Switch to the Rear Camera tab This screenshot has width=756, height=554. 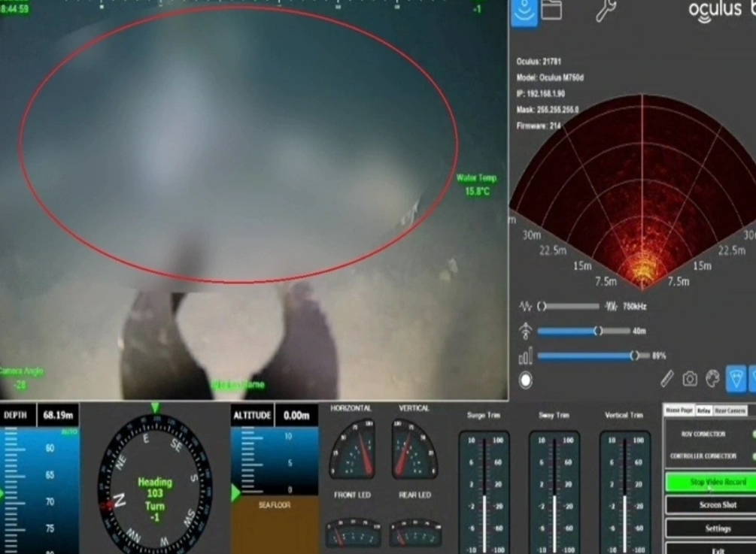(x=730, y=410)
